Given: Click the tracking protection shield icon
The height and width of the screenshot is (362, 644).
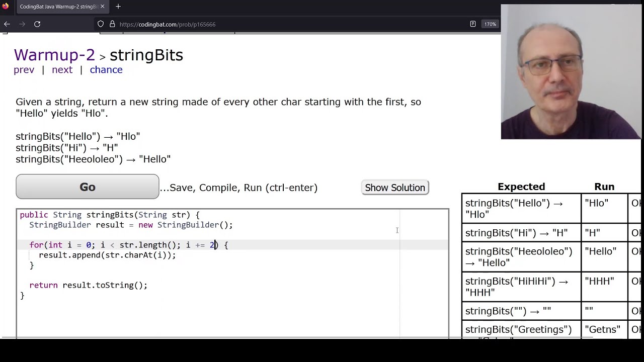Looking at the screenshot, I should tap(101, 24).
